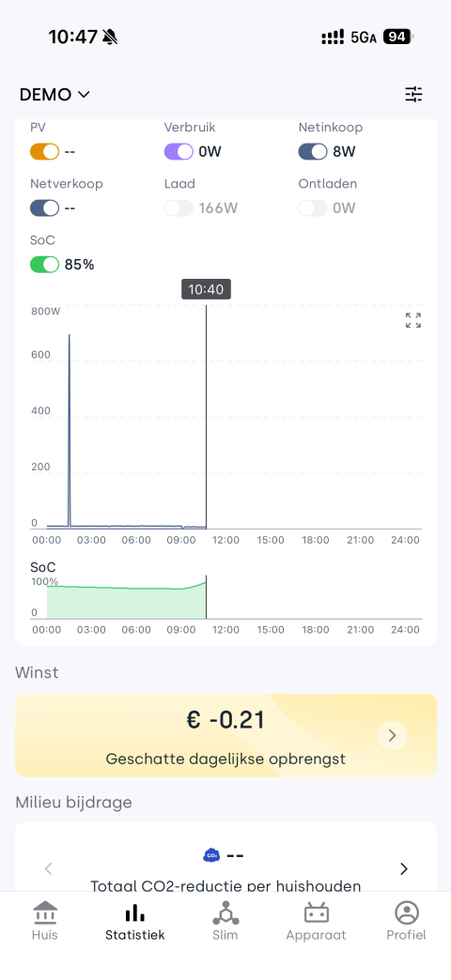Expand the DEMO site dropdown
The width and height of the screenshot is (451, 980).
click(x=55, y=95)
